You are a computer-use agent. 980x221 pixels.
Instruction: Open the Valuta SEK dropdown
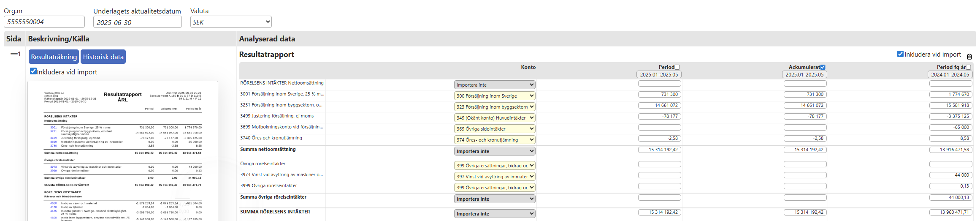pos(231,22)
